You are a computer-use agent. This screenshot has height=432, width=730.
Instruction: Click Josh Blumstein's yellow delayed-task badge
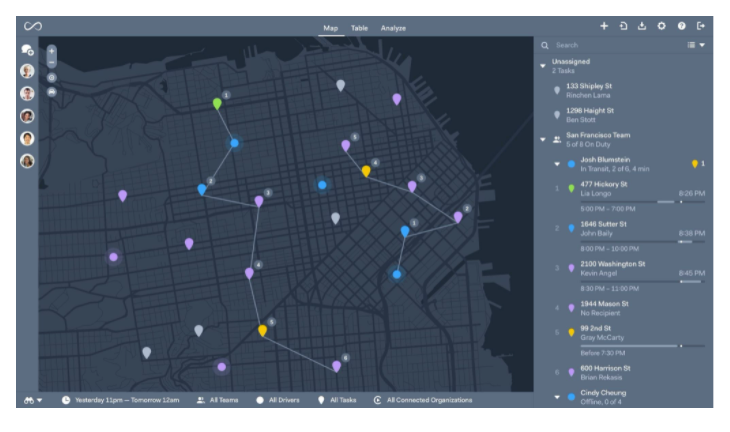[698, 164]
